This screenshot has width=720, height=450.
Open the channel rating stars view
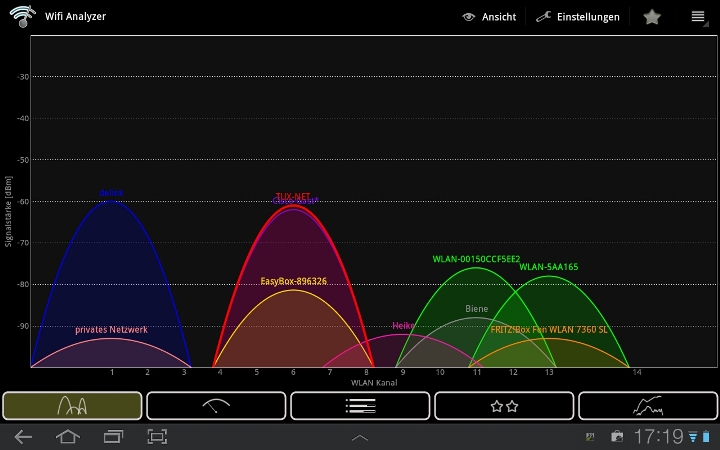504,405
